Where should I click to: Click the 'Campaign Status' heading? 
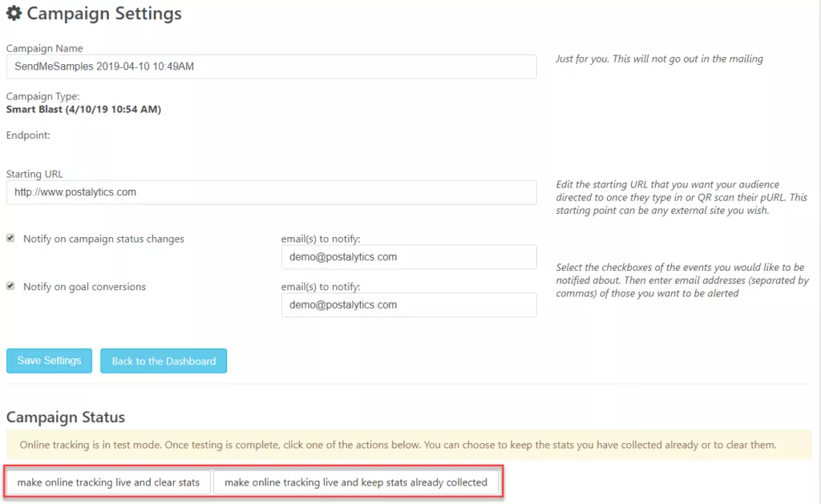pyautogui.click(x=66, y=417)
